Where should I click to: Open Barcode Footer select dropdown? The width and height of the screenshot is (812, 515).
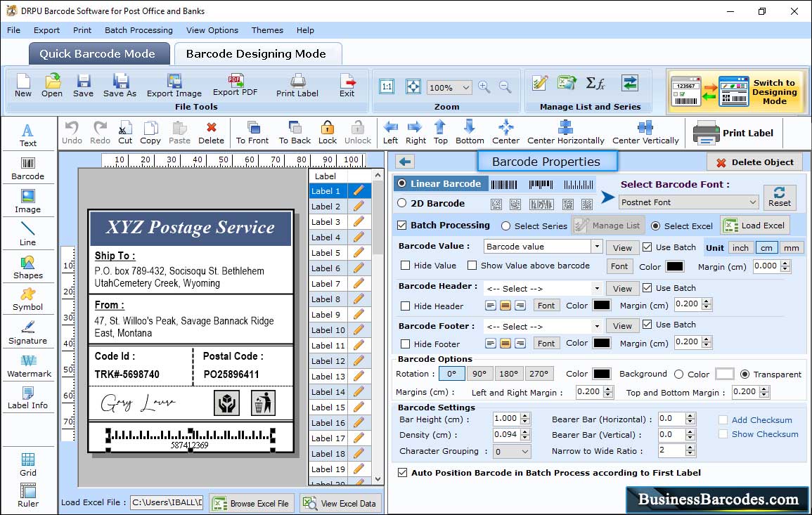[x=597, y=326]
